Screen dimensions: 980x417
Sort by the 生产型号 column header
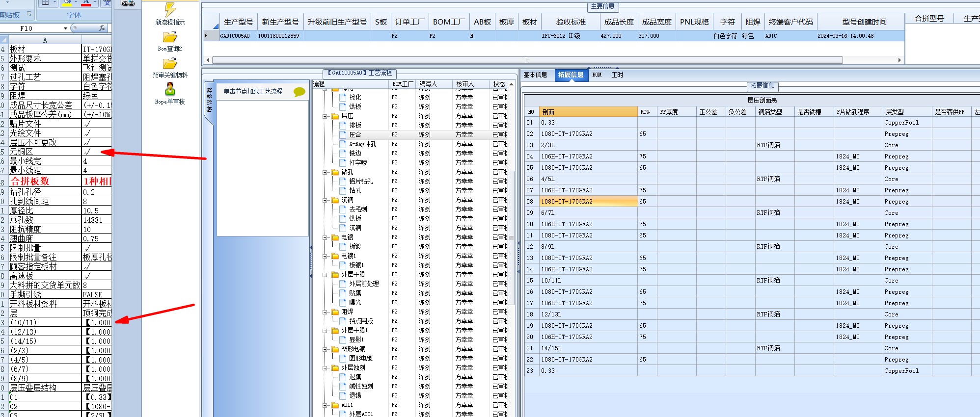[x=239, y=22]
